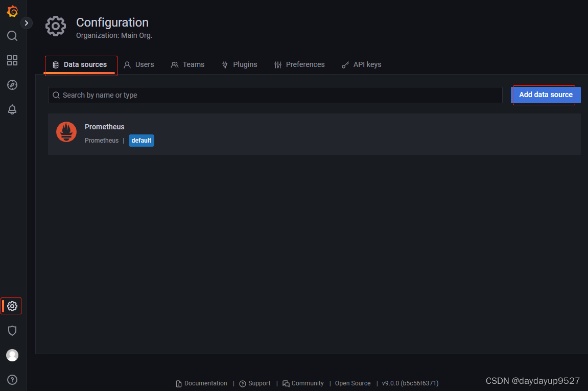Viewport: 588px width, 391px height.
Task: Open the Explore compass icon
Action: click(12, 85)
